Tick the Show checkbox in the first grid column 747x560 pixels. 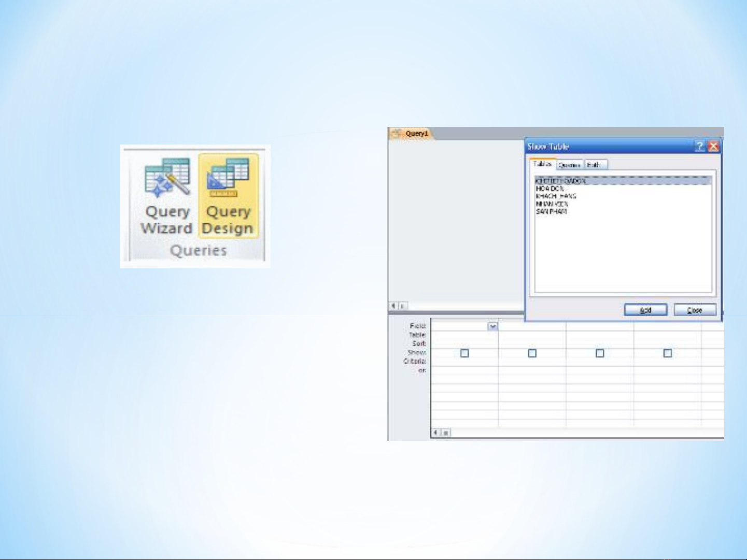coord(464,353)
